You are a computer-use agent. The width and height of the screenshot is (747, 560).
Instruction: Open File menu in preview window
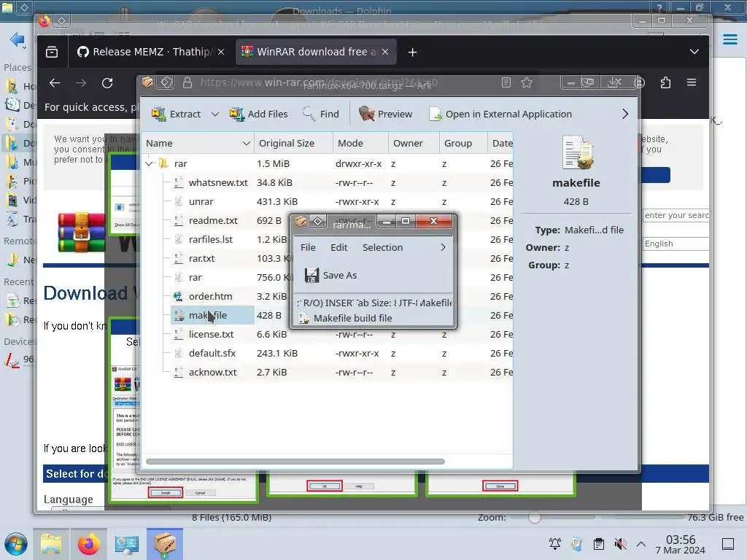[308, 248]
